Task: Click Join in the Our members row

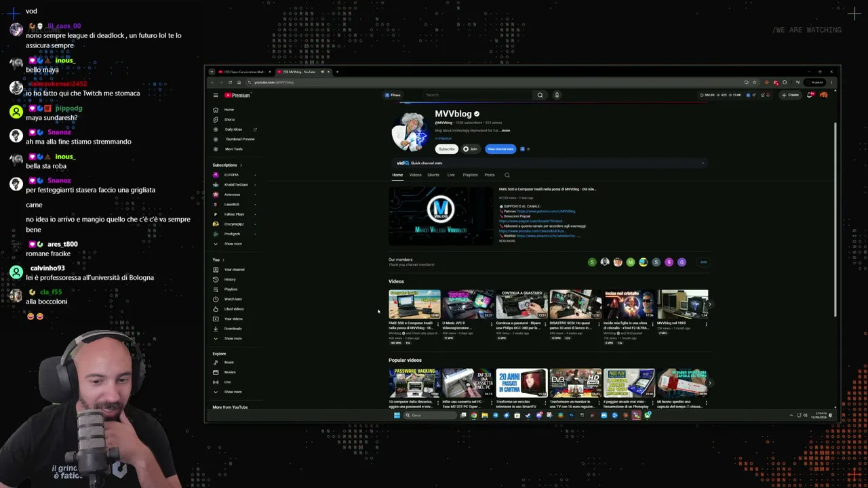Action: click(703, 262)
